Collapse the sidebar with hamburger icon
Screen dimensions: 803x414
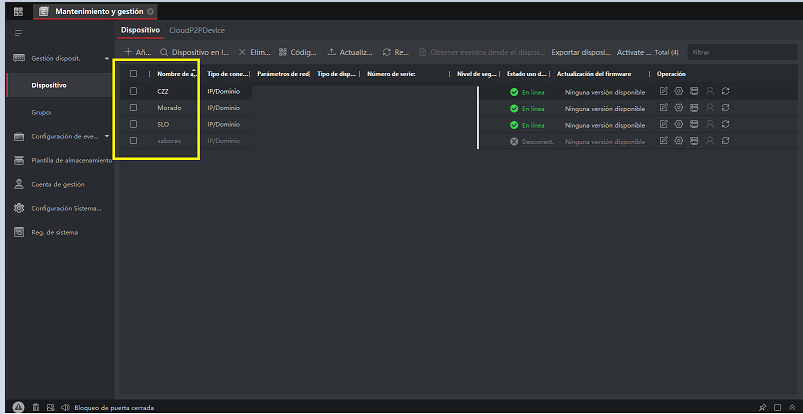click(x=17, y=33)
